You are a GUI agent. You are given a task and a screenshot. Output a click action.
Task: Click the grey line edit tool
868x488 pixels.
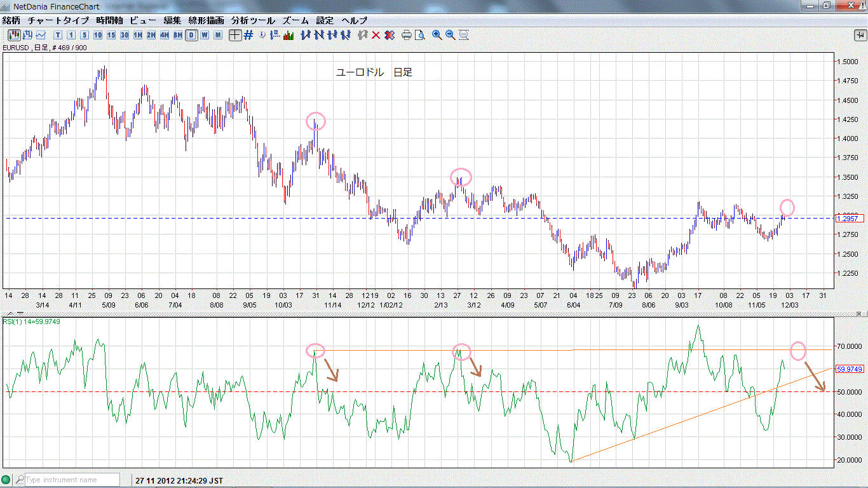pos(363,35)
